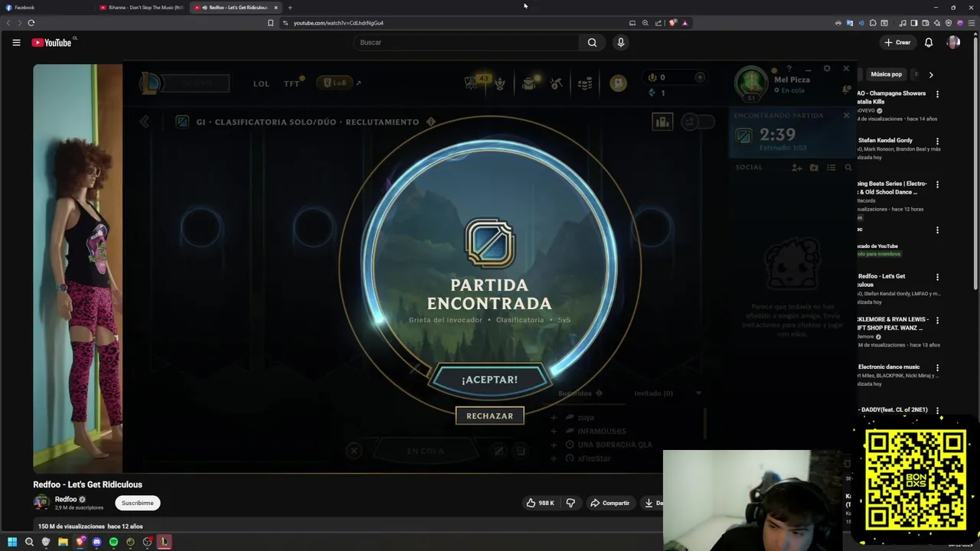This screenshot has width=980, height=551.
Task: Open the client notifications bell
Action: [846, 90]
